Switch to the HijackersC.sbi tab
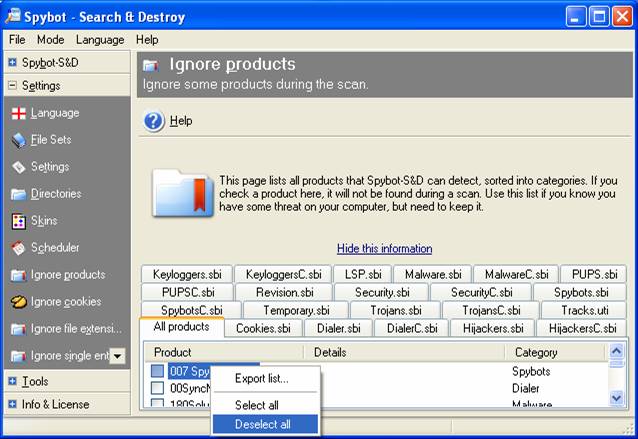 tap(582, 328)
